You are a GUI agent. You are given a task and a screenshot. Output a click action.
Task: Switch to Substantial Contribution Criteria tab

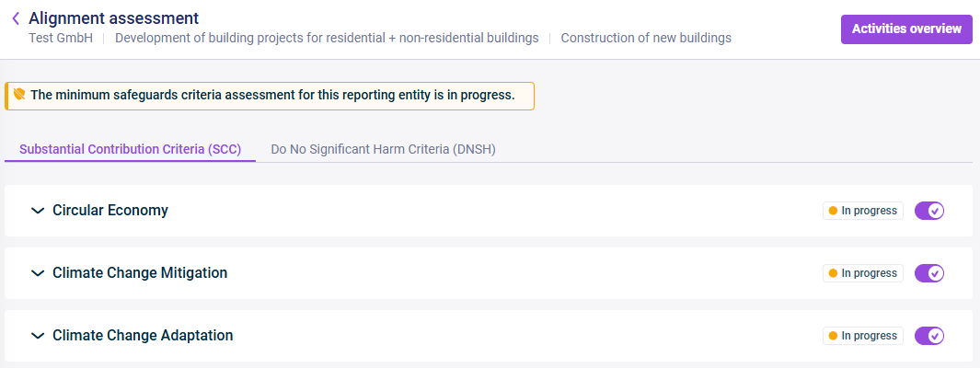pos(130,149)
